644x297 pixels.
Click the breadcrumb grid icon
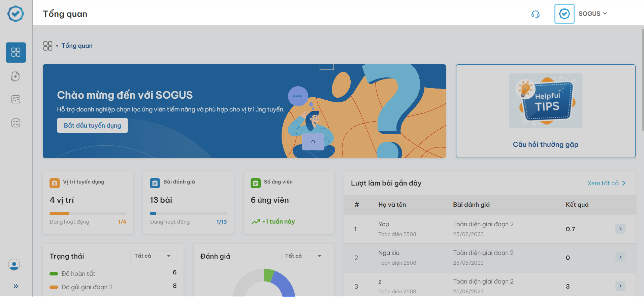pos(48,46)
